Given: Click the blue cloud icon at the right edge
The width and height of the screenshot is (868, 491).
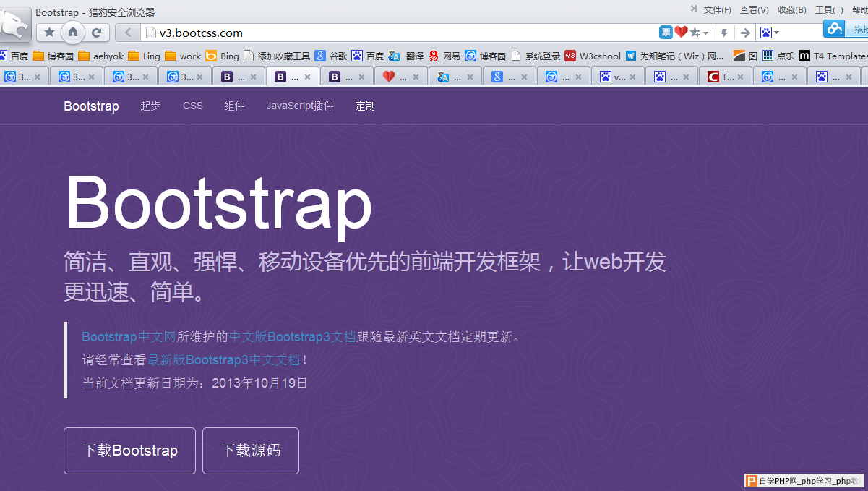Looking at the screenshot, I should click(x=835, y=29).
